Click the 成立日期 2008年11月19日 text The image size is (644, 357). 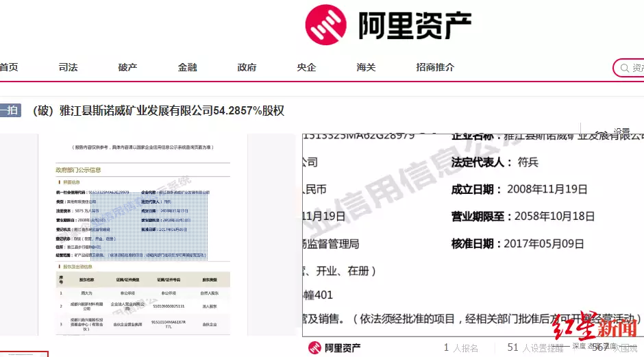coord(519,189)
